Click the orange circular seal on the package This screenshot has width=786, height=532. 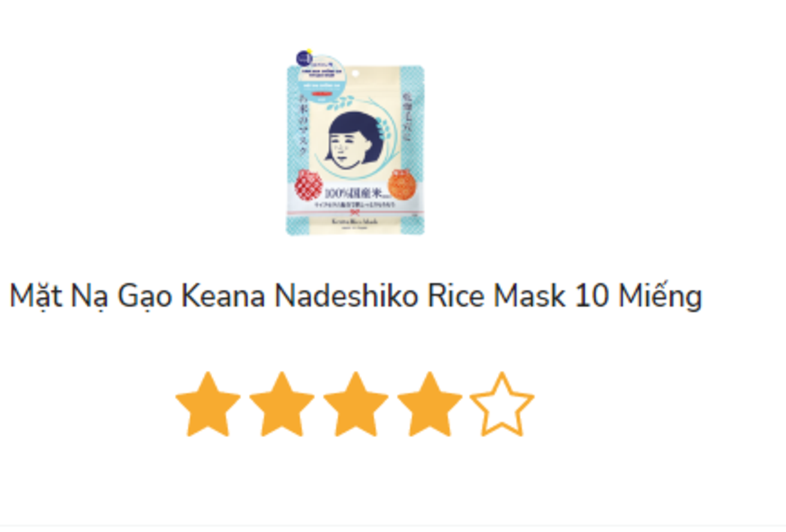pyautogui.click(x=402, y=184)
